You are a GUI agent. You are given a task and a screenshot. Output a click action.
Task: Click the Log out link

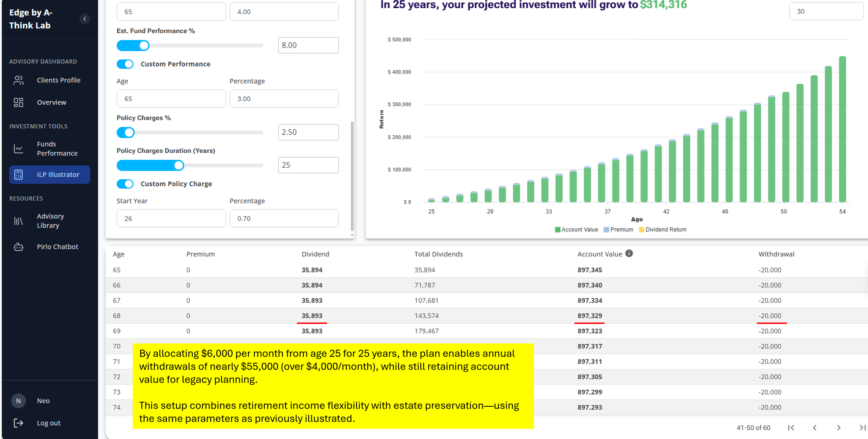coord(49,423)
